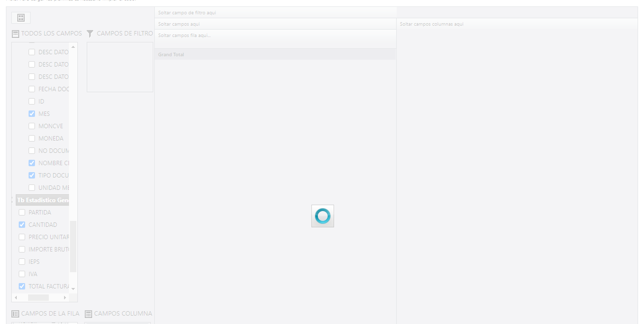Click the CAMPOS COLUMNA label
The image size is (644, 324).
click(123, 314)
